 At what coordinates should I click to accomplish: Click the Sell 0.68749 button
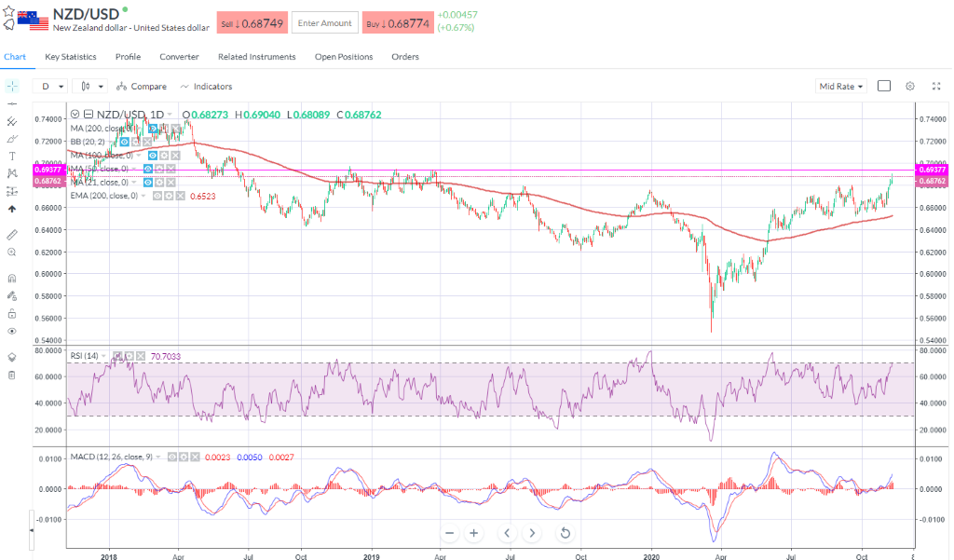[252, 22]
